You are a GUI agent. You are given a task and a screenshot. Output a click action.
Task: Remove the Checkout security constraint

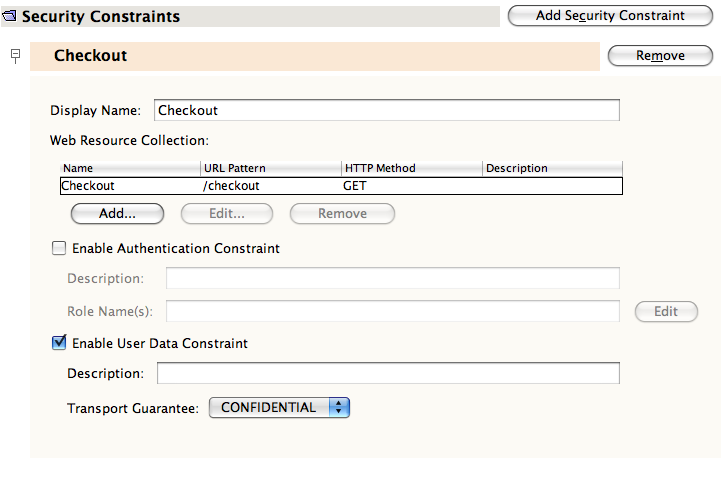coord(660,56)
